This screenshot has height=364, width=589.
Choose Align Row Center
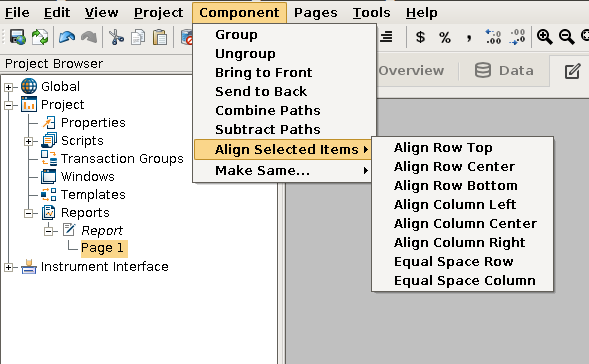point(462,167)
